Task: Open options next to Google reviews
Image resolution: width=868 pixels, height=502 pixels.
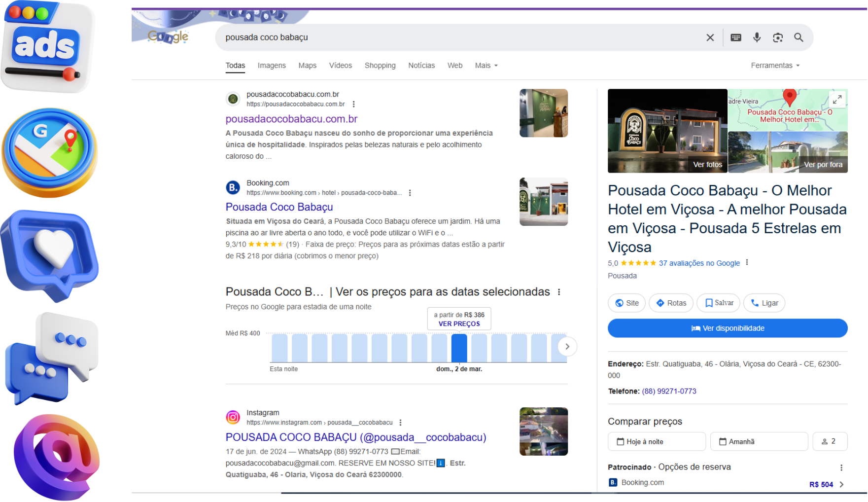Action: click(x=747, y=262)
